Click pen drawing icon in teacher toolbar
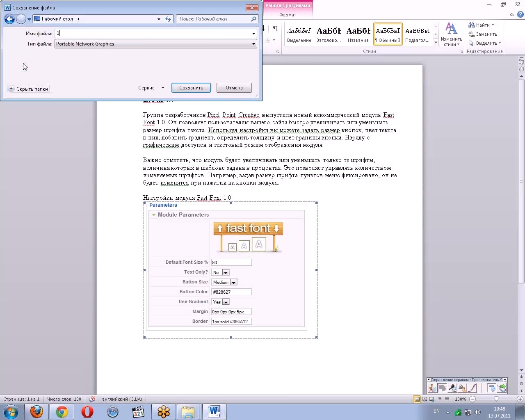The width and height of the screenshot is (525, 420). click(x=472, y=388)
